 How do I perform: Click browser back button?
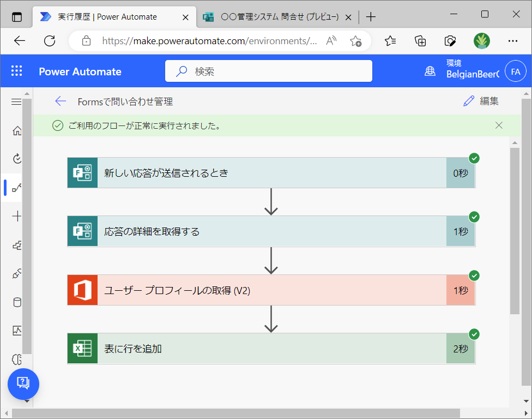tap(20, 41)
